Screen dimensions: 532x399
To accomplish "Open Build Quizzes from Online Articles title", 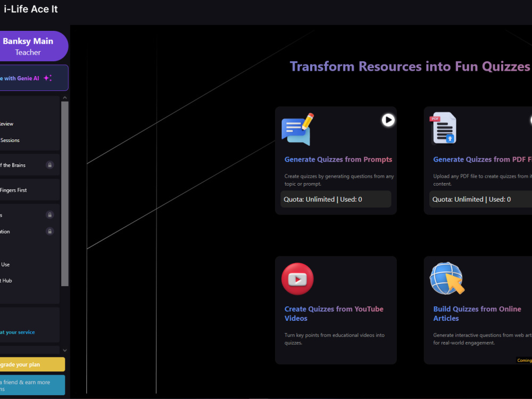I will (477, 313).
